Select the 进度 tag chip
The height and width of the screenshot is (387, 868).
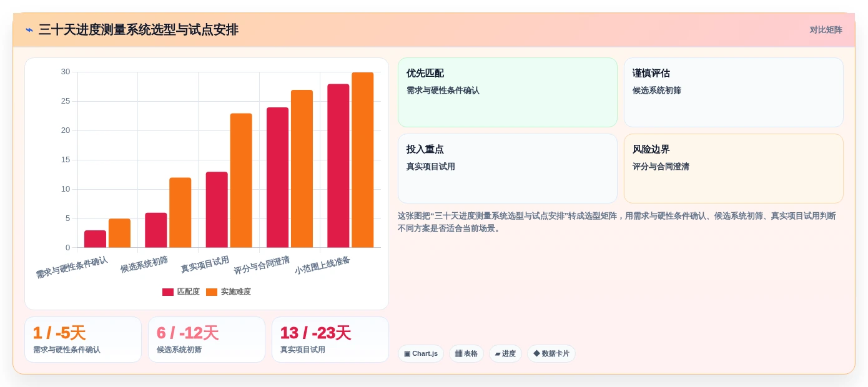tap(505, 353)
